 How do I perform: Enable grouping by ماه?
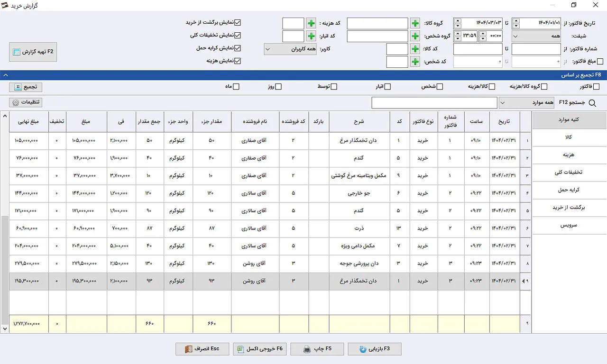[x=236, y=87]
